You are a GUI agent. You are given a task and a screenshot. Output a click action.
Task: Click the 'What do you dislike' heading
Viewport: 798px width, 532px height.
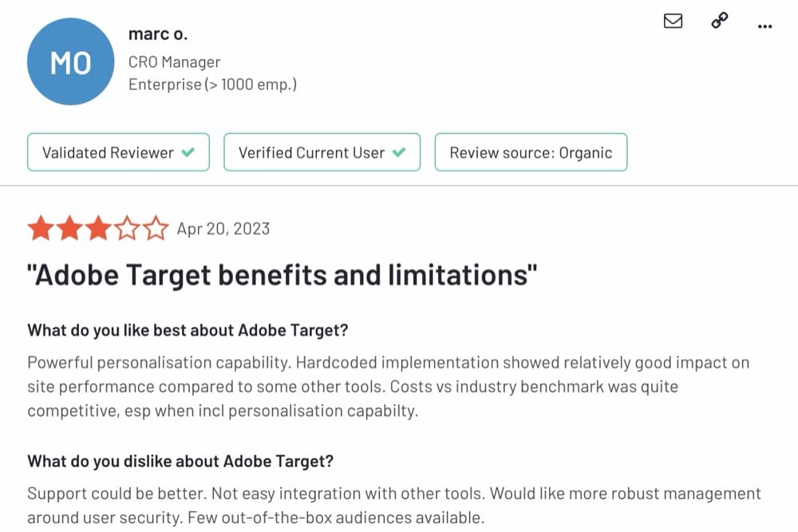180,461
